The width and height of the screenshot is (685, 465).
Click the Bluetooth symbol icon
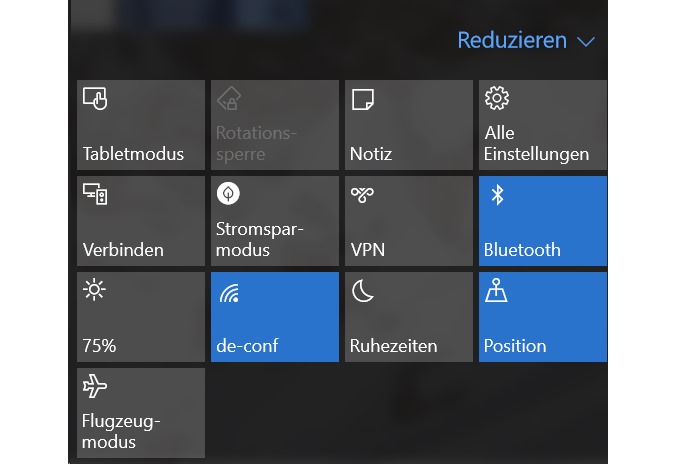[497, 194]
